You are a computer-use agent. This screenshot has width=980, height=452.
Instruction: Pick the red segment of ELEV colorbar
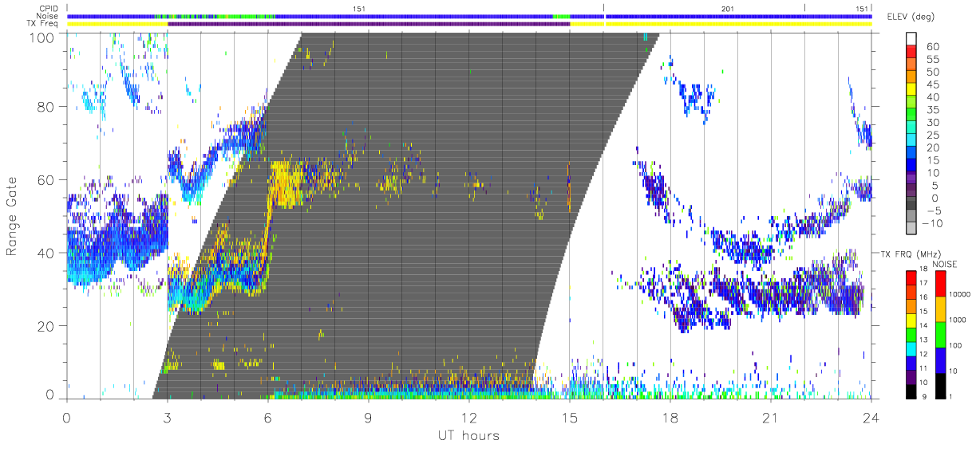tap(912, 52)
